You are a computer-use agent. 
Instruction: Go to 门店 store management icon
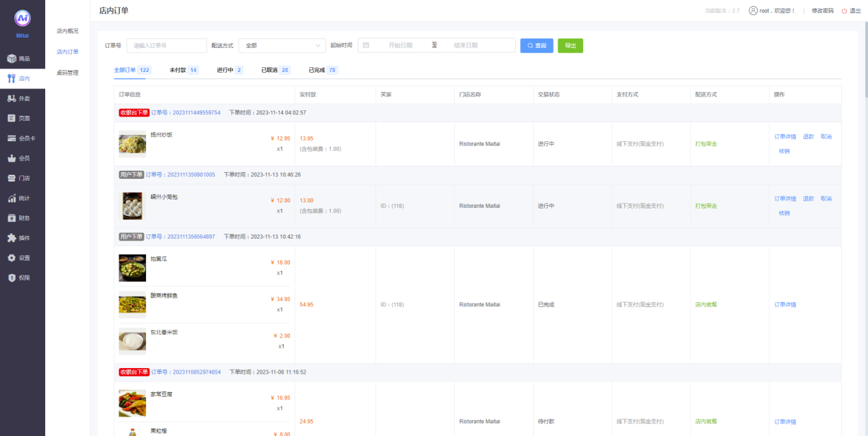[x=12, y=178]
